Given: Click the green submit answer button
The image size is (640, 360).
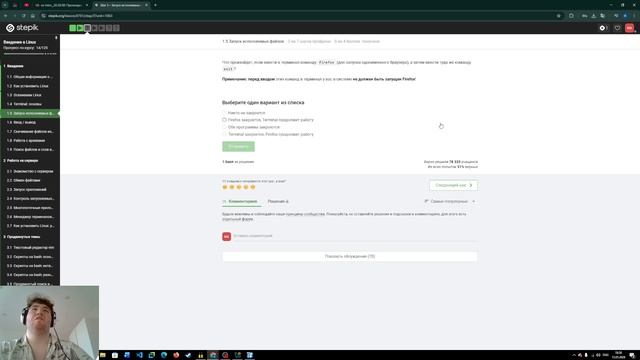Looking at the screenshot, I should [238, 147].
